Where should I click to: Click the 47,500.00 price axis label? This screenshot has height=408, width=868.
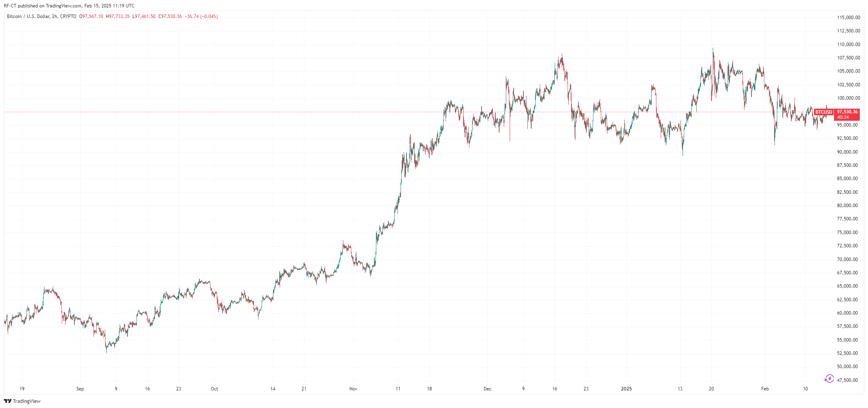click(x=847, y=380)
